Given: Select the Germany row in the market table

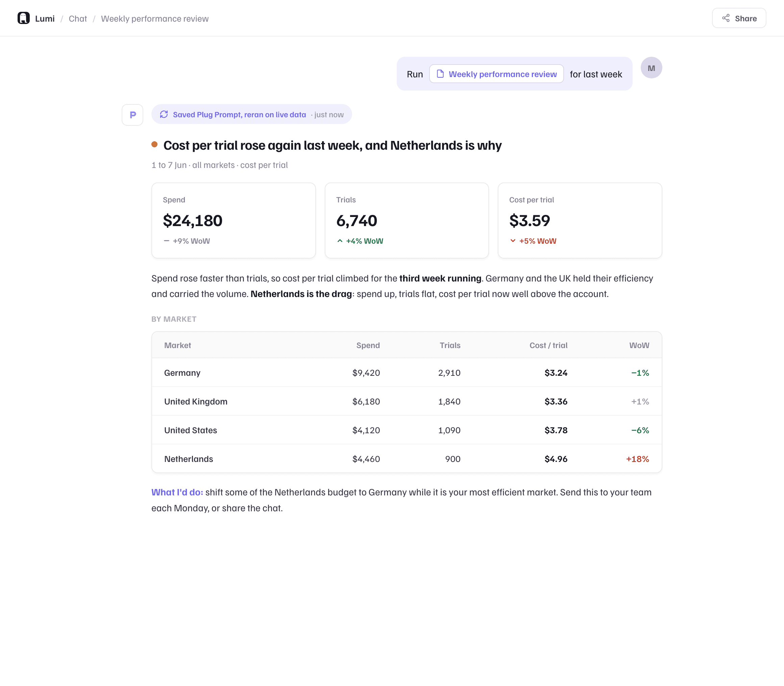Looking at the screenshot, I should tap(407, 372).
